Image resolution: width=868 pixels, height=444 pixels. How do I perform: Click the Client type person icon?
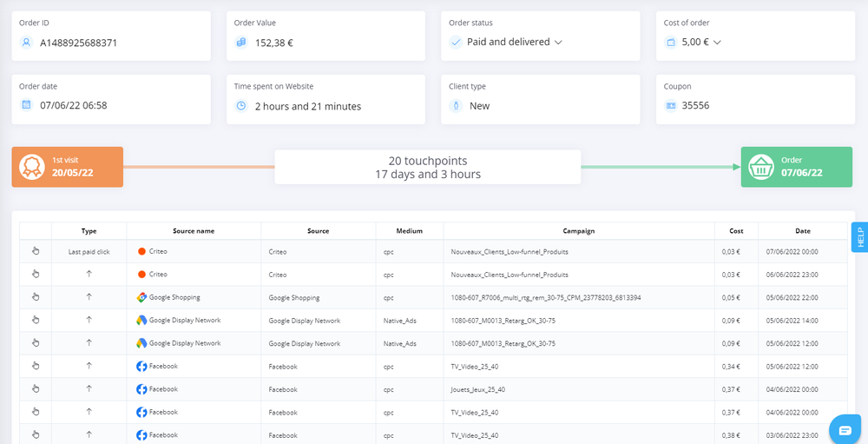tap(457, 106)
